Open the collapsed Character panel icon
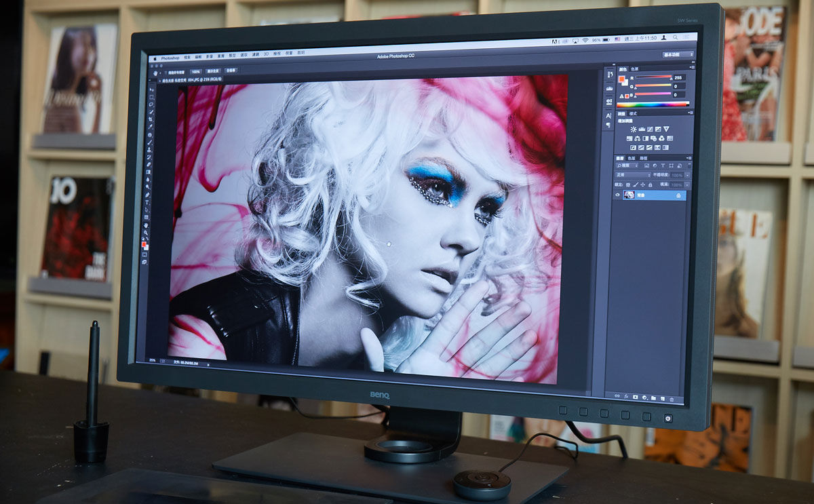The image size is (814, 504). (609, 115)
